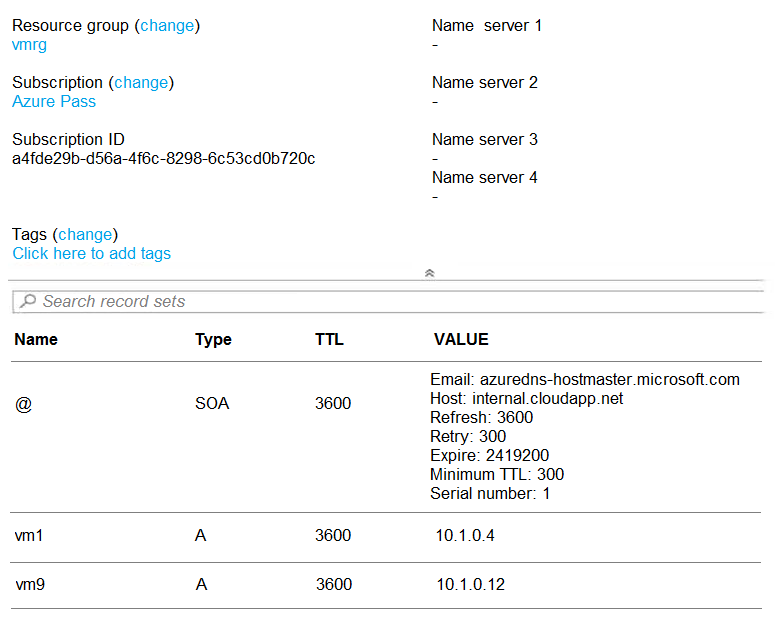
Task: Click here to add tags link
Action: coord(91,253)
